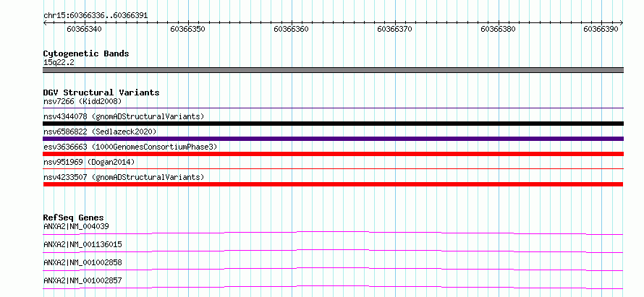This screenshot has height=297, width=644.
Task: Select variant label nsv7266 (Kidd2008)
Action: 82,101
